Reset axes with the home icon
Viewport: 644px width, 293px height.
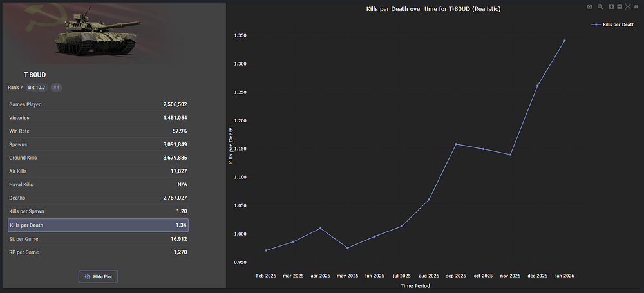[636, 6]
